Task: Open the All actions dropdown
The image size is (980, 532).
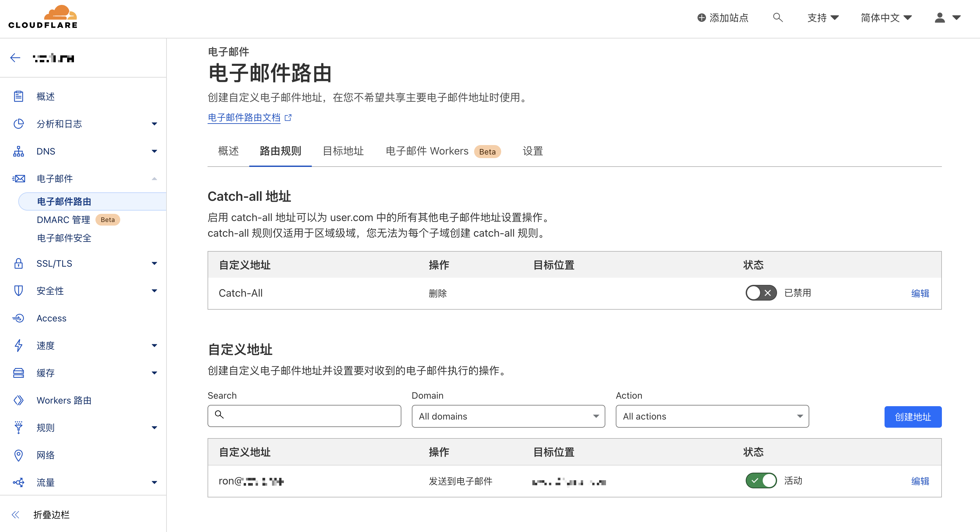Action: tap(712, 416)
